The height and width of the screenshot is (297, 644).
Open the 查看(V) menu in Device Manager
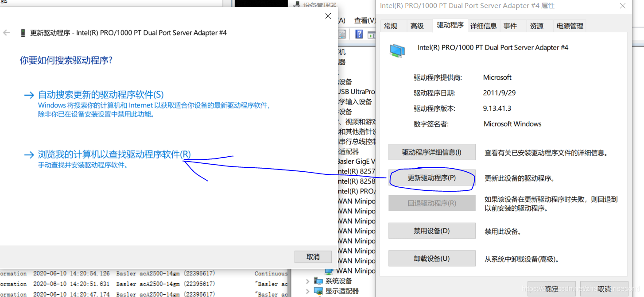pyautogui.click(x=365, y=20)
